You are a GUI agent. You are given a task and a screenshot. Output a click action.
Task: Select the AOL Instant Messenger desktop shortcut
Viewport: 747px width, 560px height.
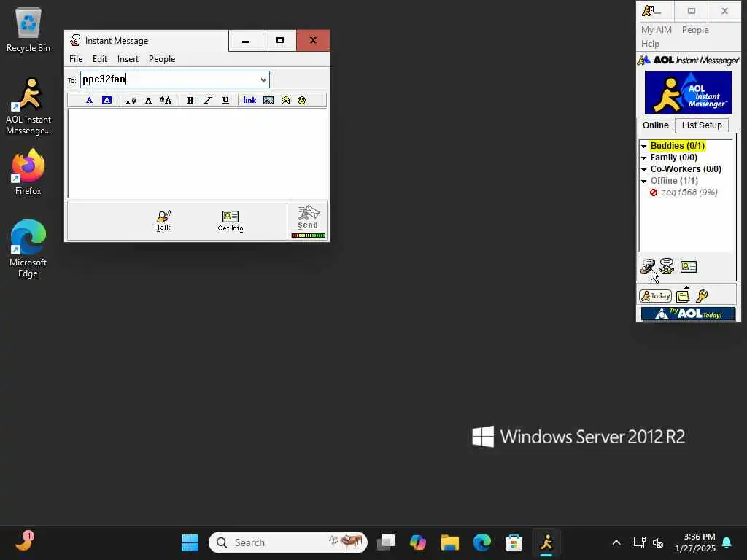[28, 106]
